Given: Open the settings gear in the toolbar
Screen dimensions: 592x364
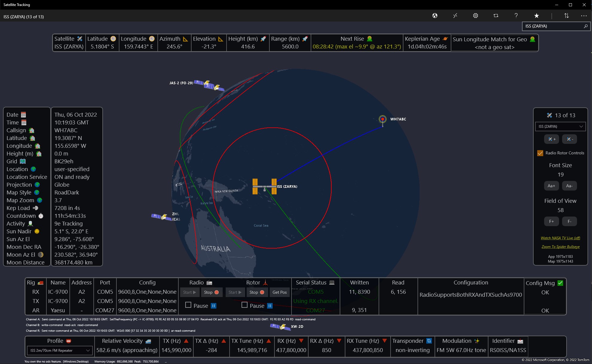Looking at the screenshot, I should [475, 16].
